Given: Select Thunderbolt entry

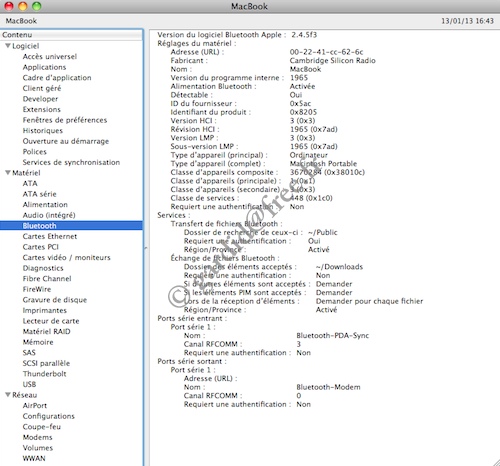Looking at the screenshot, I should [44, 374].
